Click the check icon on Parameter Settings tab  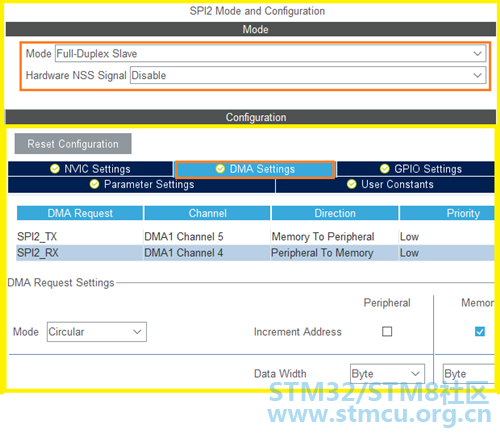coord(94,184)
